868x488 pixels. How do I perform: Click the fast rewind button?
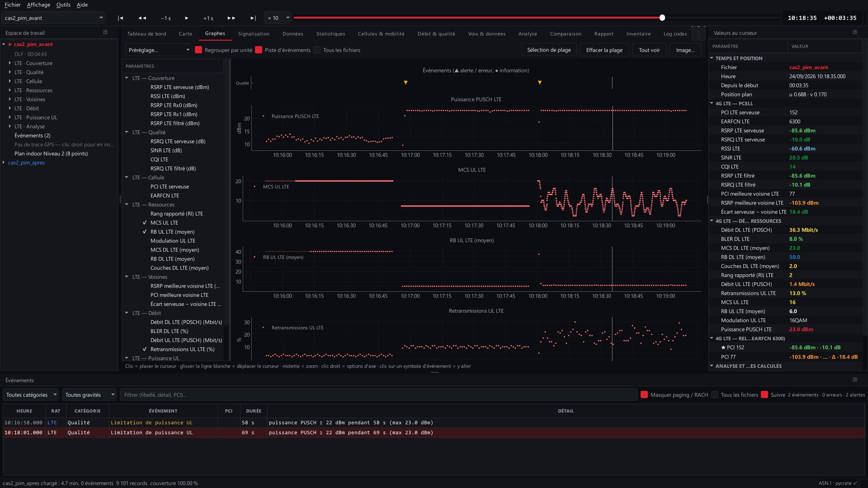pos(142,18)
